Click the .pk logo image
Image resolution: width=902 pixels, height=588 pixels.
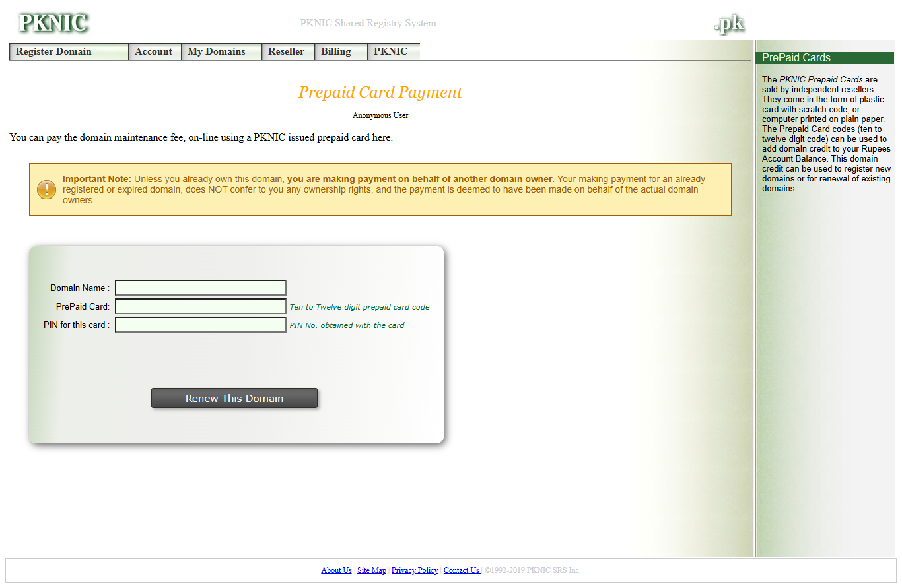coord(729,24)
